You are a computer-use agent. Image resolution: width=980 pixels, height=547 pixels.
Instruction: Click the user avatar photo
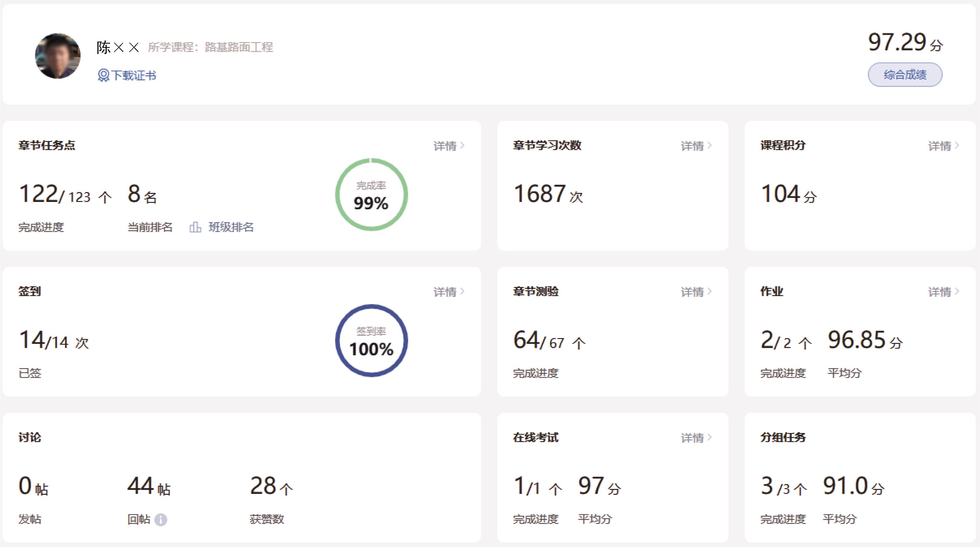58,56
